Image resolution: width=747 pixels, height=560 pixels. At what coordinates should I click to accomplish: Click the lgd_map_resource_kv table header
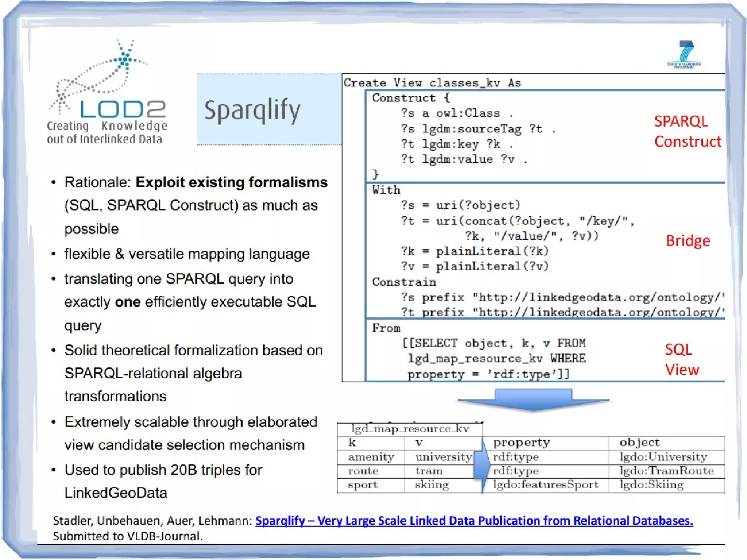410,429
